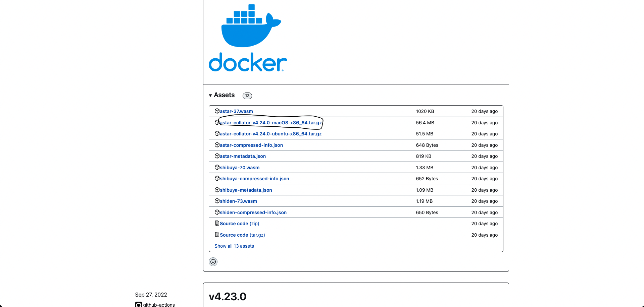
Task: Open the smiley reaction picker
Action: click(213, 262)
